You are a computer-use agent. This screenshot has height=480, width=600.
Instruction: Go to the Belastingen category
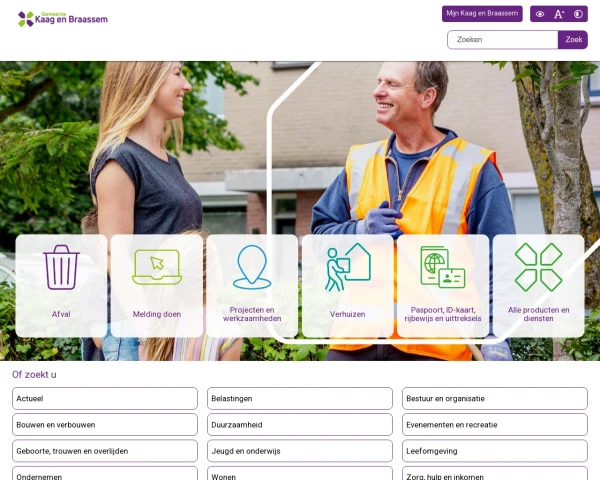pos(300,398)
